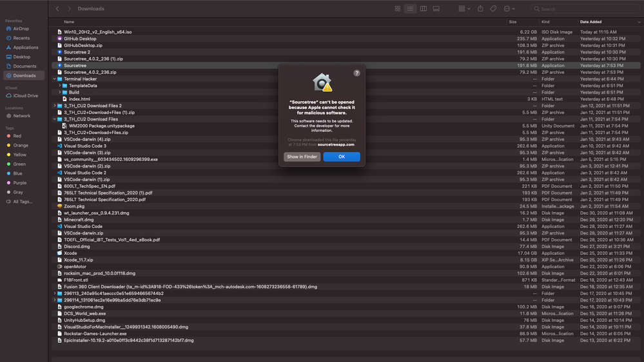Select Rockstar-Games-Launcher.exe file
The height and width of the screenshot is (362, 644).
95,334
